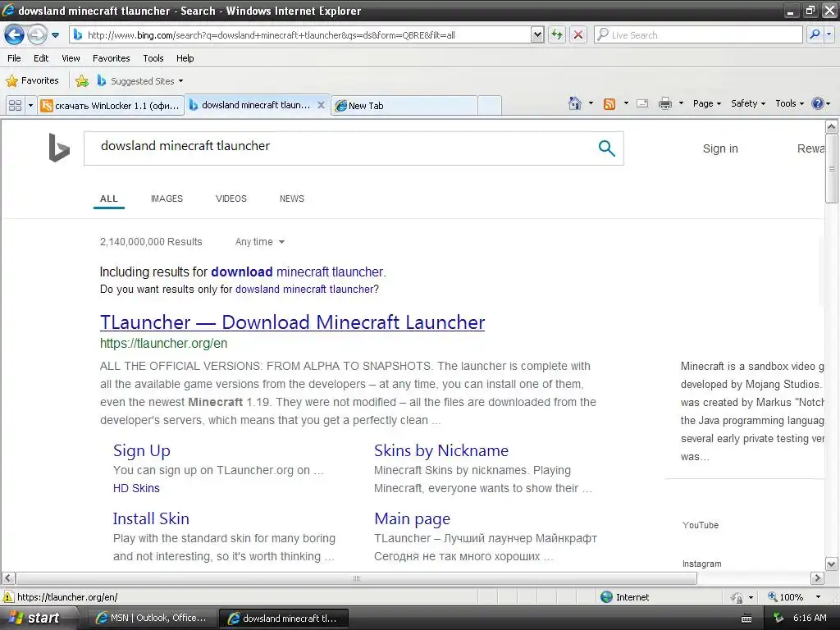The height and width of the screenshot is (630, 840).
Task: Open the Sign Up sublink
Action: [x=141, y=451]
